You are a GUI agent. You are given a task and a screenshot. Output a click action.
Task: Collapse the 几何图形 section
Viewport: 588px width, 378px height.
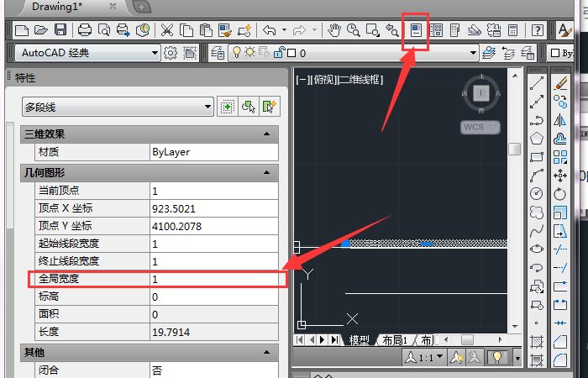[x=266, y=172]
